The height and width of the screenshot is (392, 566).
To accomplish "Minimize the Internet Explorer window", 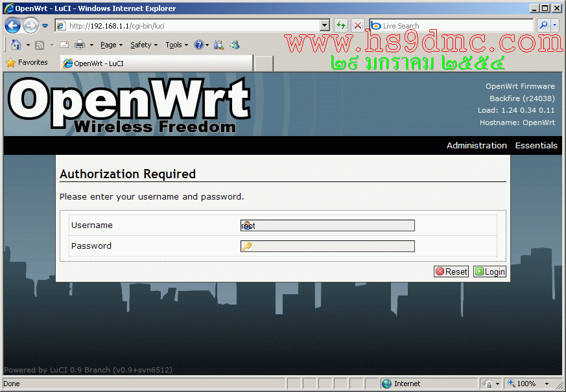I will point(534,8).
